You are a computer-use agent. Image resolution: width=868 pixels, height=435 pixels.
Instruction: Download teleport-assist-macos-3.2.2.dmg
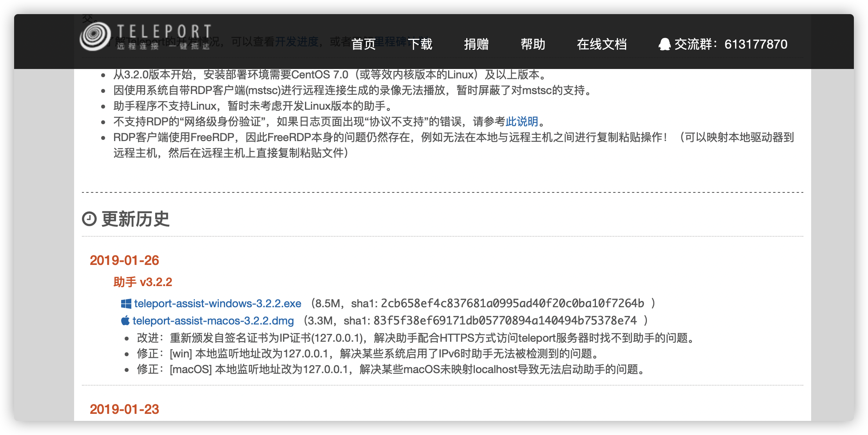pyautogui.click(x=213, y=321)
